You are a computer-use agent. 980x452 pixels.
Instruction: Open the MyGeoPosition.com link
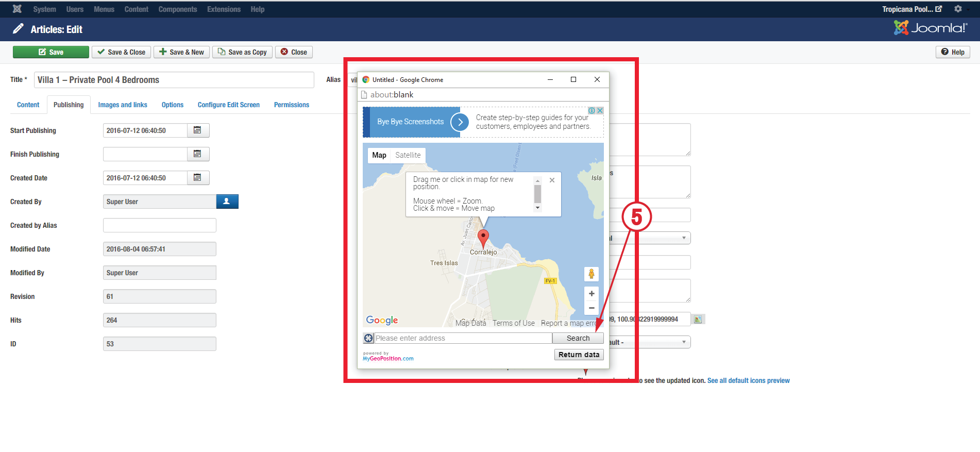pyautogui.click(x=388, y=358)
